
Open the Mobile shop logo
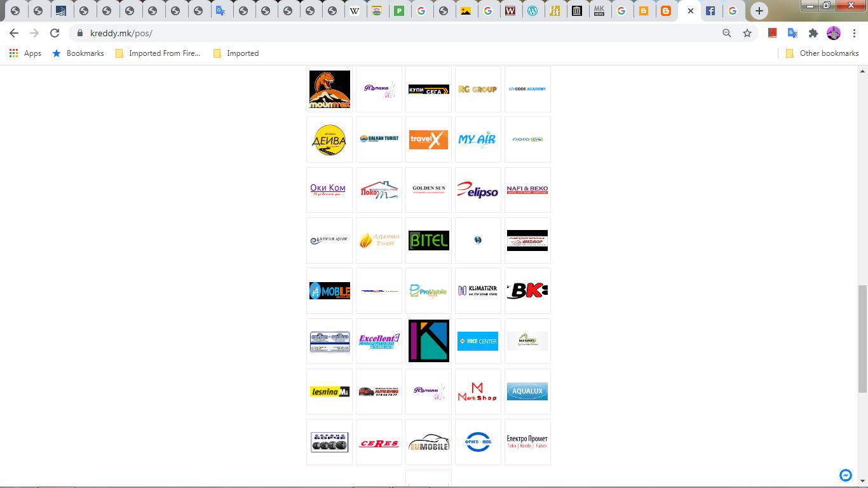(x=329, y=291)
